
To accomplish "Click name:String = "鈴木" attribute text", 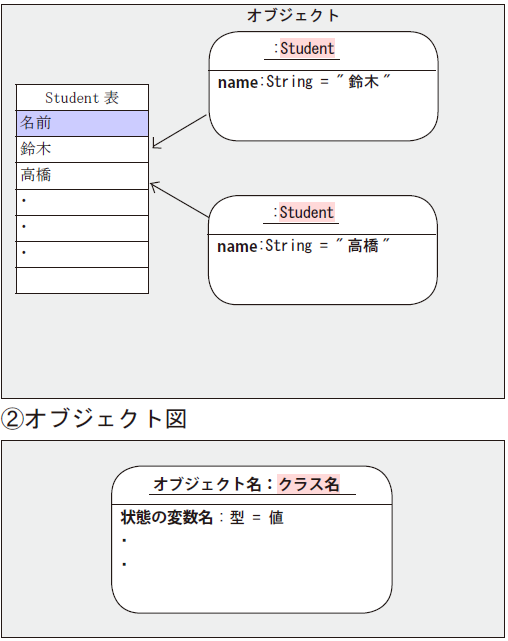I will click(304, 82).
